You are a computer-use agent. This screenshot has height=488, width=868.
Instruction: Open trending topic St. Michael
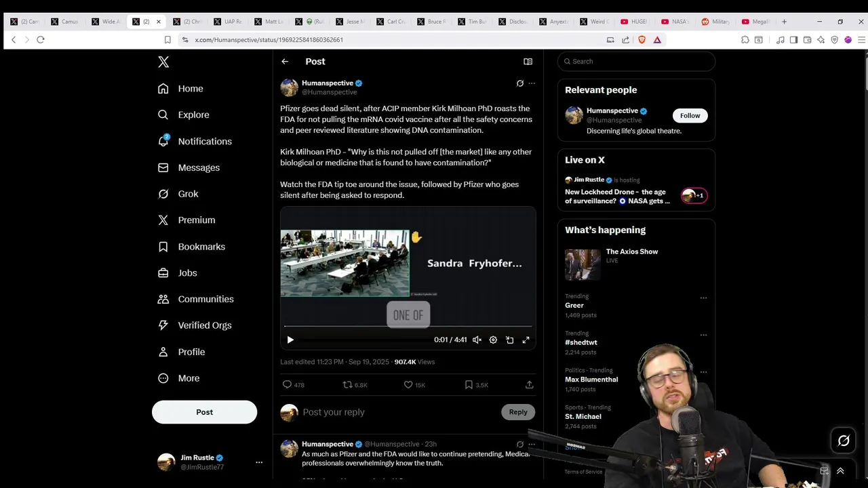(583, 417)
